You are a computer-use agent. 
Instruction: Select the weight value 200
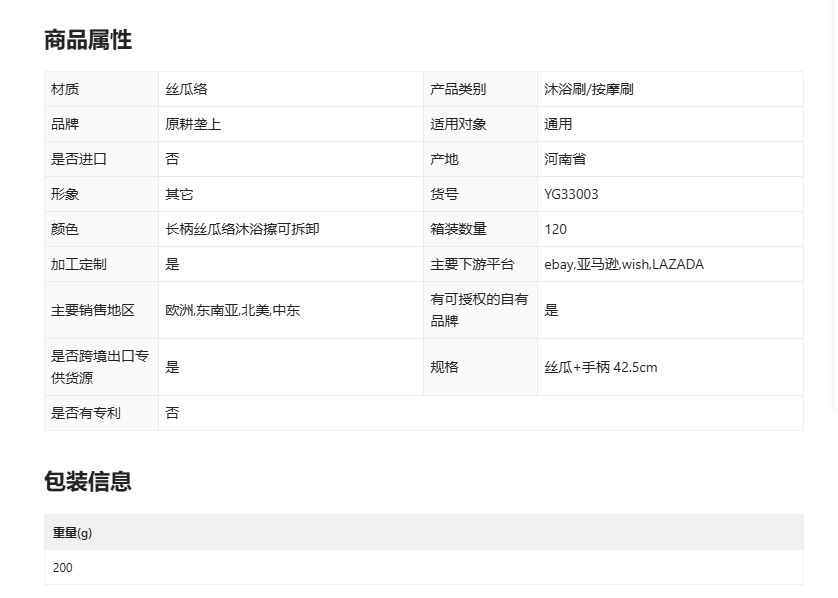63,567
